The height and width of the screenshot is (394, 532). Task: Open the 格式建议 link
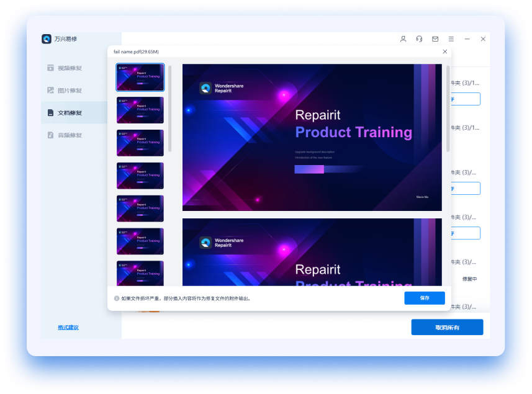tap(68, 327)
